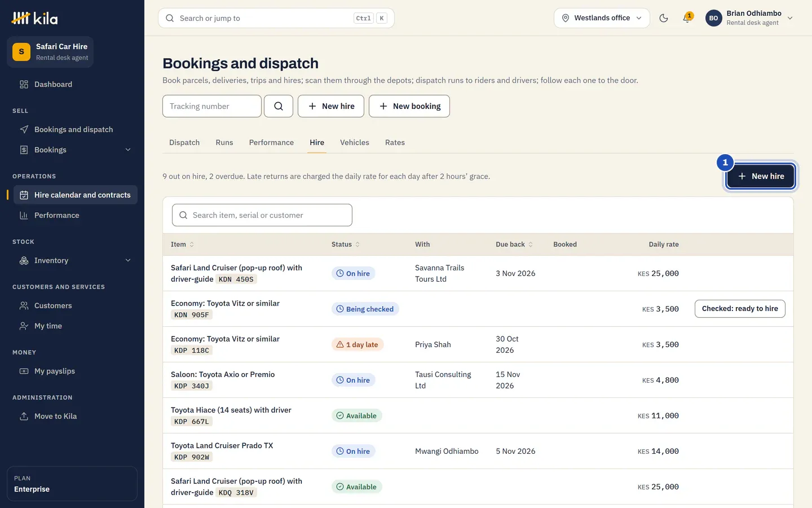The image size is (812, 508).
Task: Sort by Due back column
Action: (514, 244)
